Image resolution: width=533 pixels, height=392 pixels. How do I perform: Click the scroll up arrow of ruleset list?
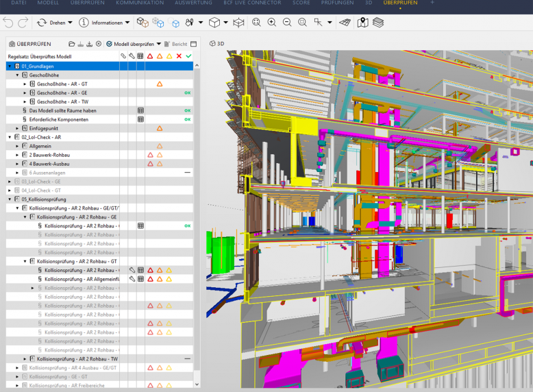pos(197,65)
